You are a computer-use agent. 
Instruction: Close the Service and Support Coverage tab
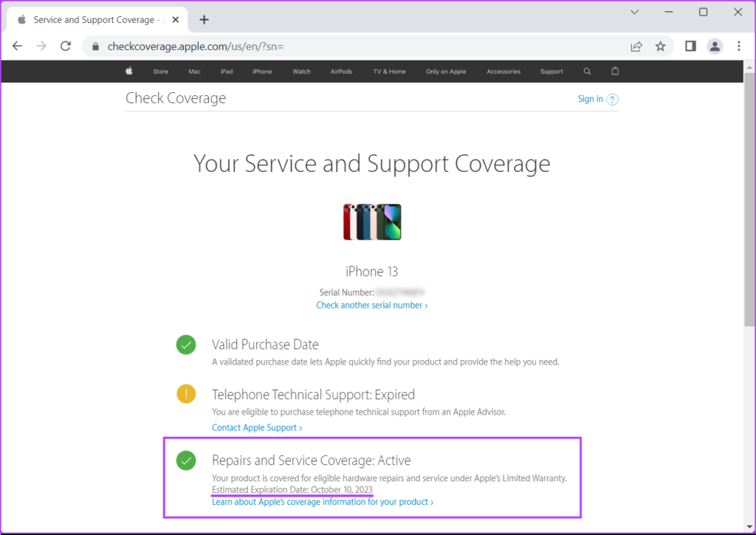point(176,20)
